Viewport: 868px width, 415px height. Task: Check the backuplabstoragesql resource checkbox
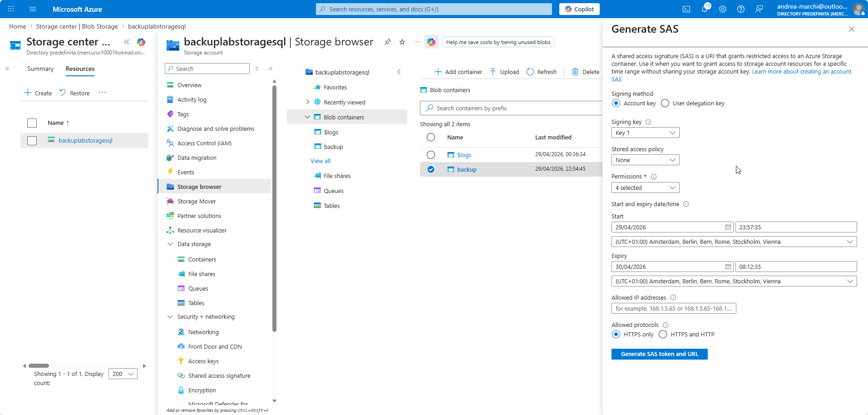32,141
